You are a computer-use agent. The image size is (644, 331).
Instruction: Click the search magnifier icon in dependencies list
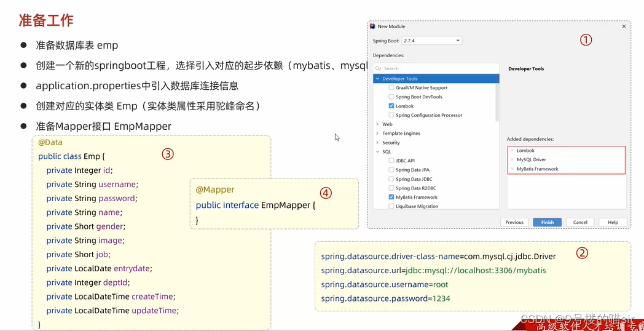point(379,69)
